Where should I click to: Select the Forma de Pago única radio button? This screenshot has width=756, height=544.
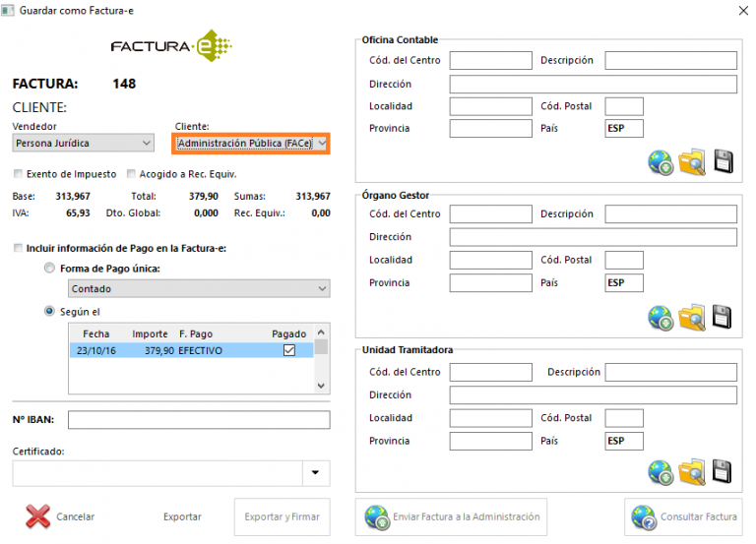[x=49, y=269]
